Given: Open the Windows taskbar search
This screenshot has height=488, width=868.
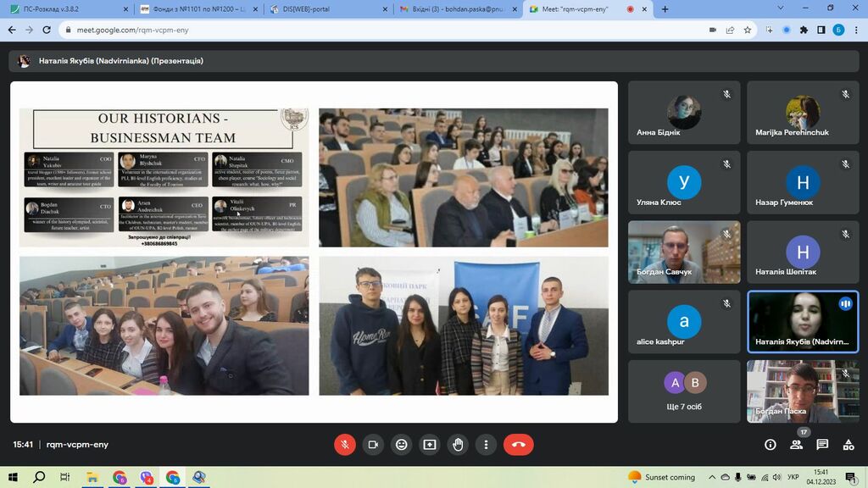Looking at the screenshot, I should point(39,477).
